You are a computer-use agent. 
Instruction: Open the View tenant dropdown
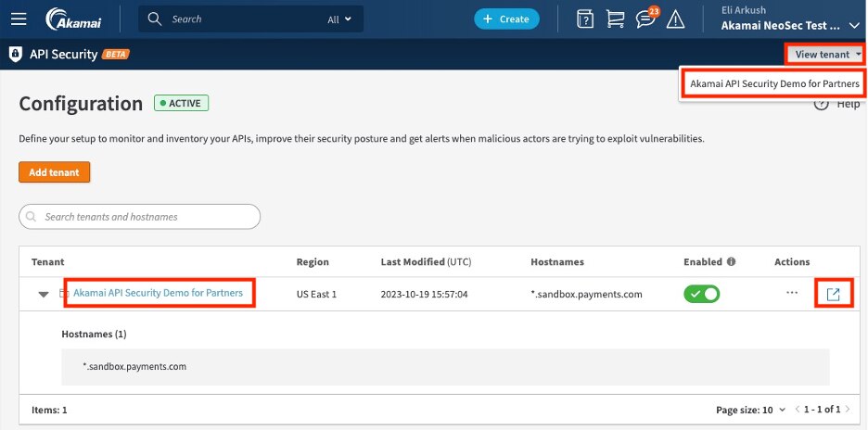point(826,55)
